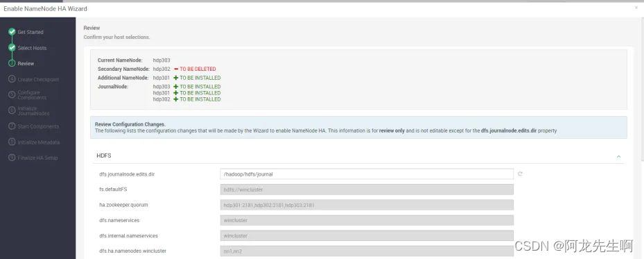This screenshot has width=644, height=259.
Task: Click the dfs.ha.namenodes.wincluster value field
Action: [367, 251]
